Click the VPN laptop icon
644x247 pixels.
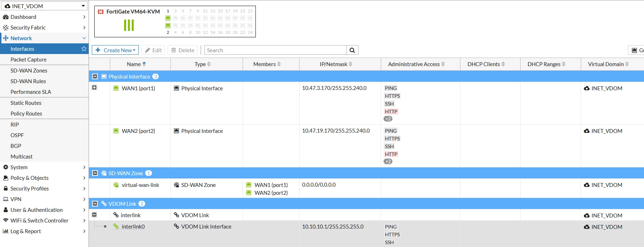pyautogui.click(x=6, y=199)
